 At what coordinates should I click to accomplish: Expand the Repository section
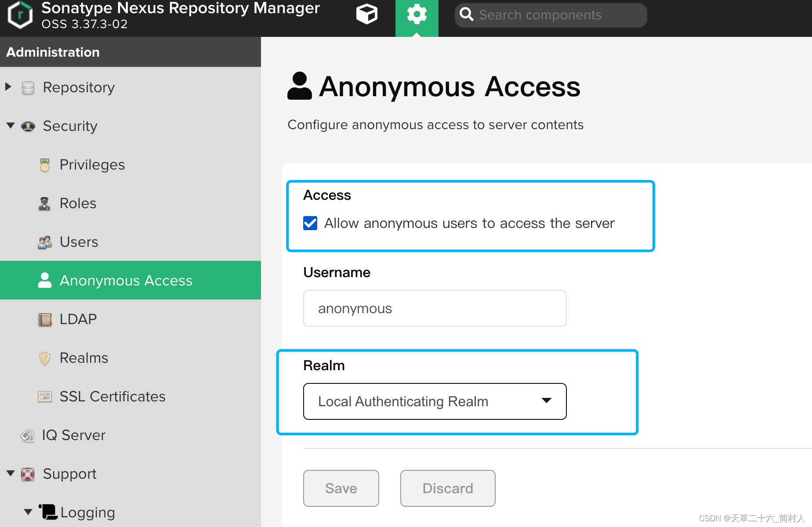[7, 87]
